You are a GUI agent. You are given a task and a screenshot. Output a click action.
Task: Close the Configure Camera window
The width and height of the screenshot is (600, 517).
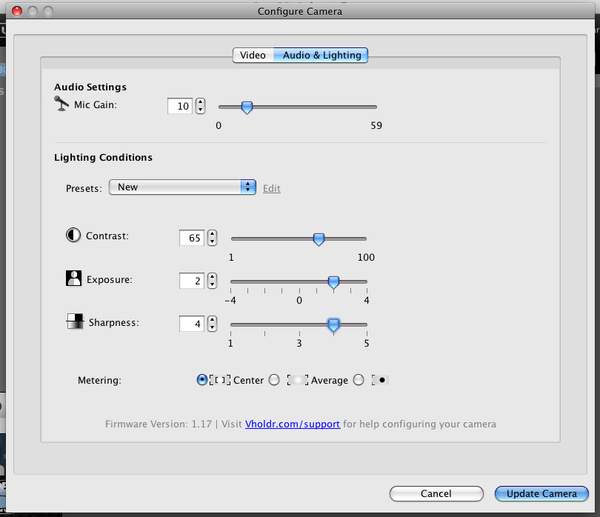click(x=17, y=11)
